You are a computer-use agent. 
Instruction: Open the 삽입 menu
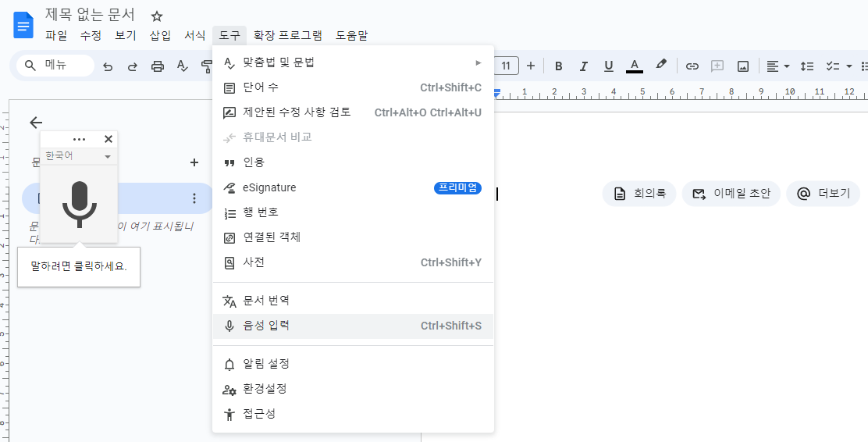click(x=160, y=35)
